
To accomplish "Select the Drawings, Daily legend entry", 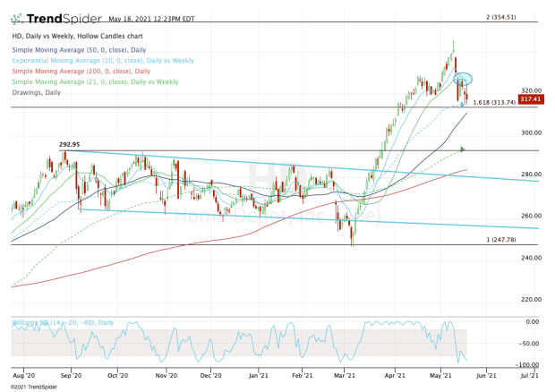I will (x=37, y=92).
